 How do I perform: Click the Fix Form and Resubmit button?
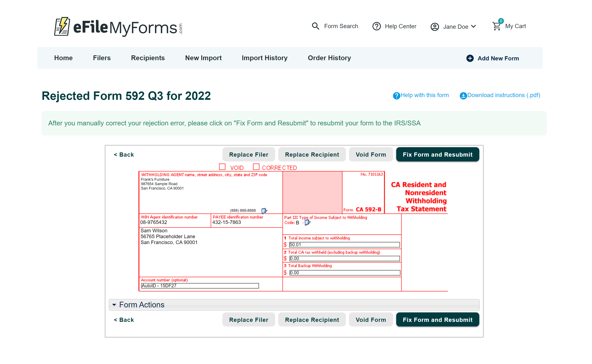(438, 155)
